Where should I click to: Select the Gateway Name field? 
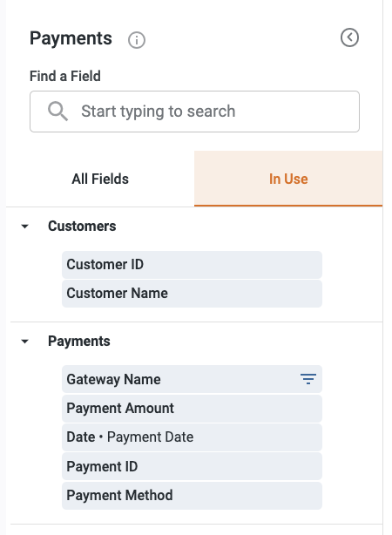pyautogui.click(x=192, y=379)
